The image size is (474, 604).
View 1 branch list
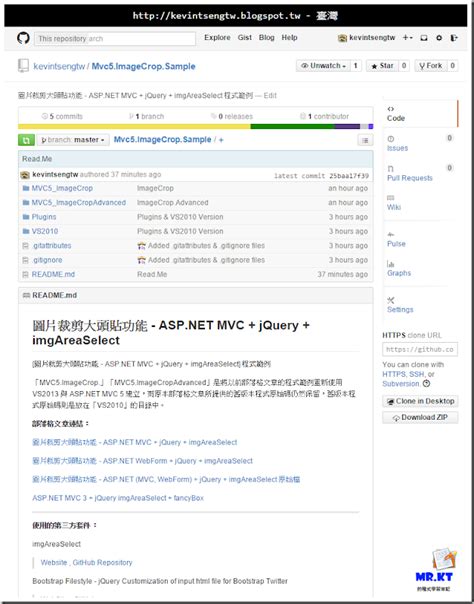click(147, 116)
